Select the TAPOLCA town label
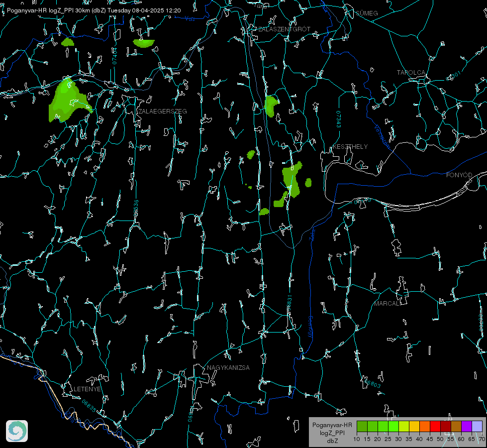The image size is (487, 448). coord(411,73)
